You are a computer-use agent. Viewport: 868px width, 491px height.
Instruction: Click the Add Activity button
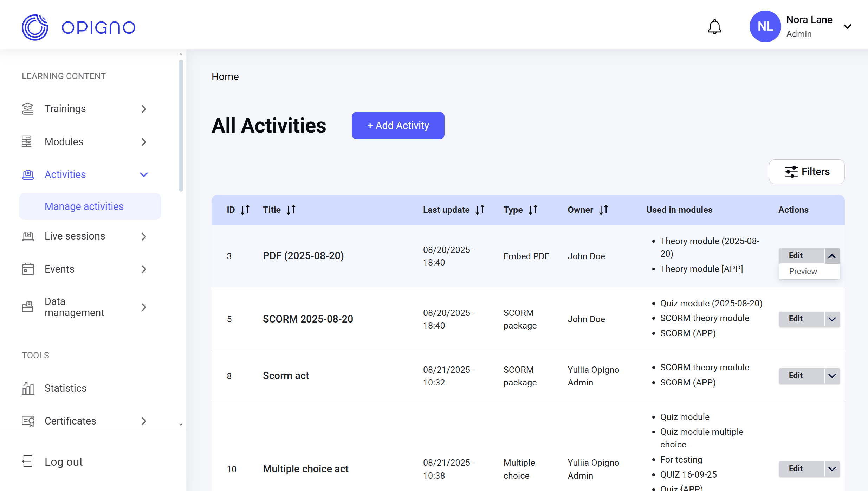click(398, 126)
